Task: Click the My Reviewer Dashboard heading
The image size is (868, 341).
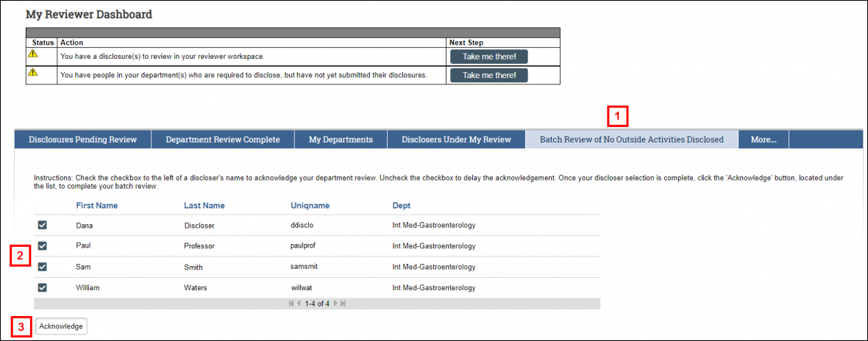Action: pyautogui.click(x=89, y=15)
